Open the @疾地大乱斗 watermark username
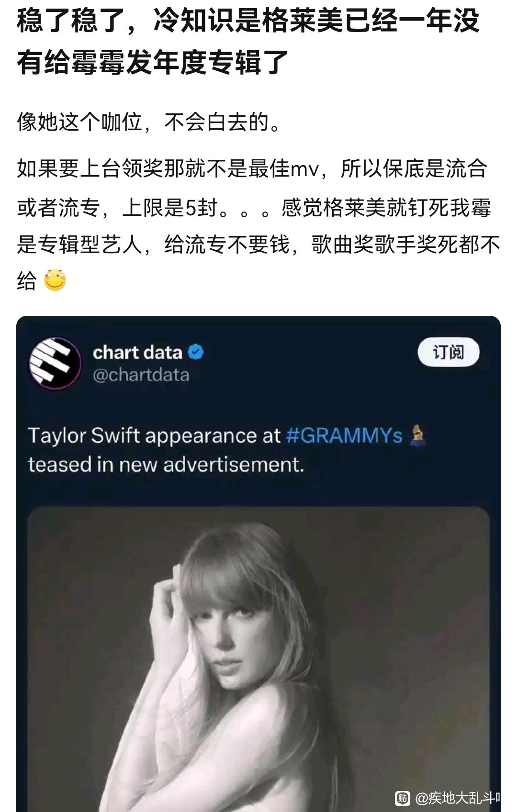The width and height of the screenshot is (517, 812). (x=458, y=798)
